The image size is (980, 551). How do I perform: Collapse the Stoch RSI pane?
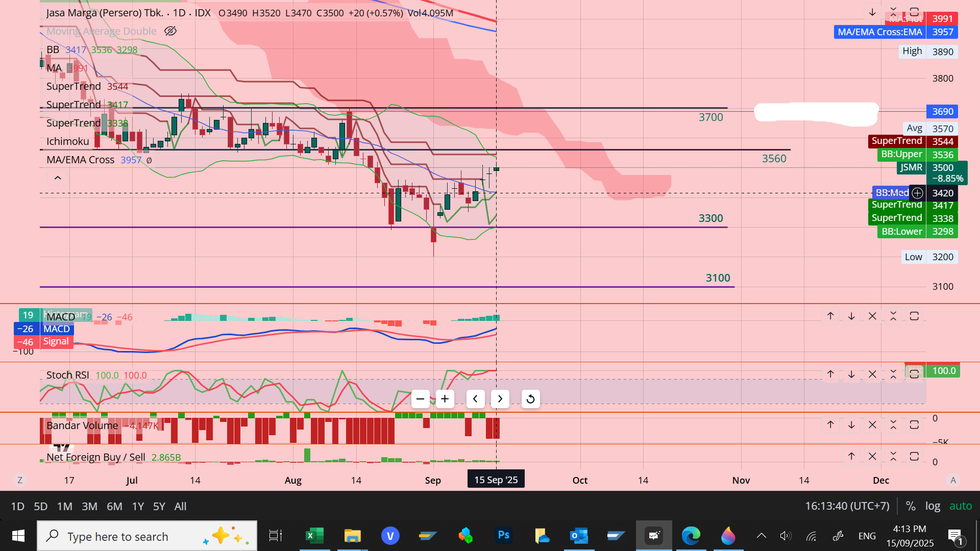tap(893, 374)
